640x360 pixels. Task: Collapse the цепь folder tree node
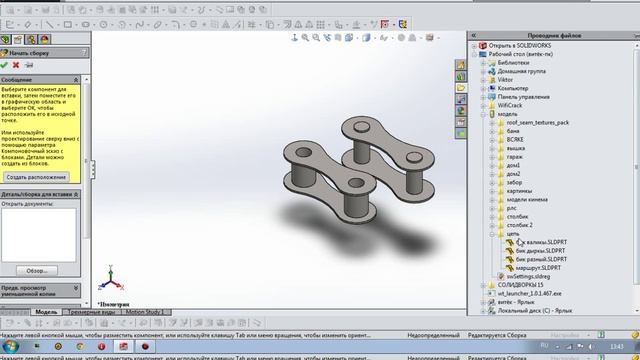coord(492,234)
